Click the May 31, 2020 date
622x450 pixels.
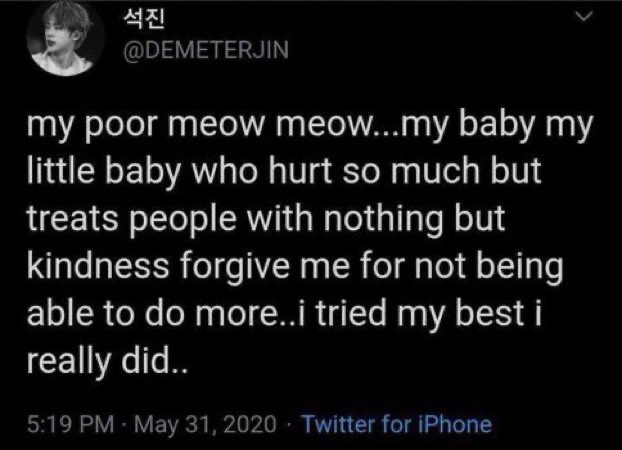click(x=209, y=424)
